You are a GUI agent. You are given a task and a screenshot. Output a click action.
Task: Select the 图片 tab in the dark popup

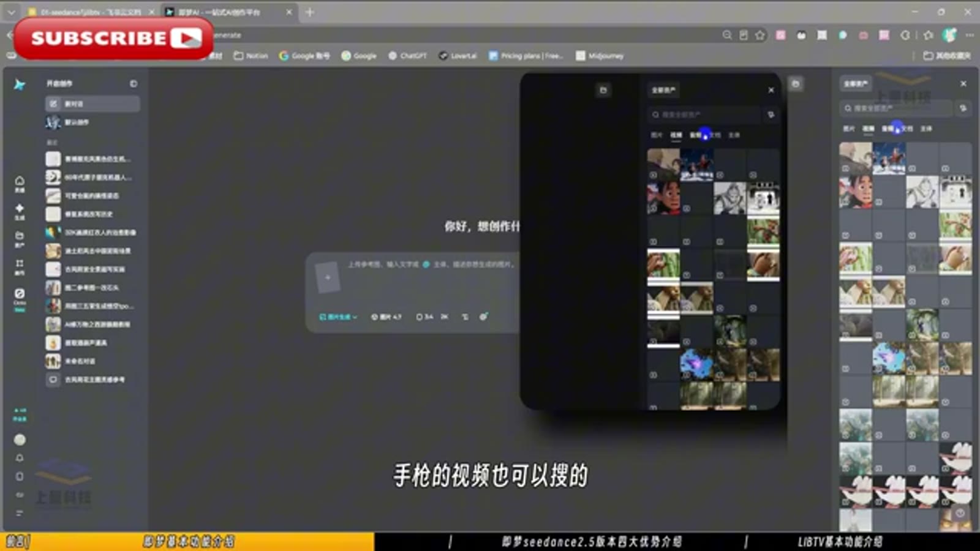click(657, 135)
